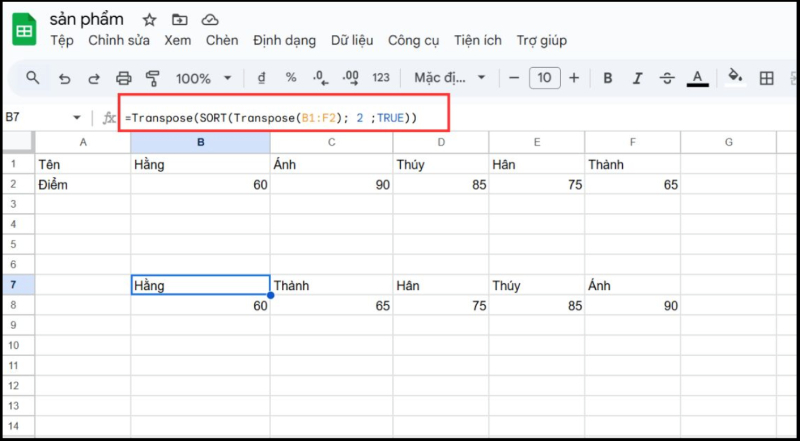The height and width of the screenshot is (441, 800).
Task: Star the sản phẩm document
Action: click(149, 20)
